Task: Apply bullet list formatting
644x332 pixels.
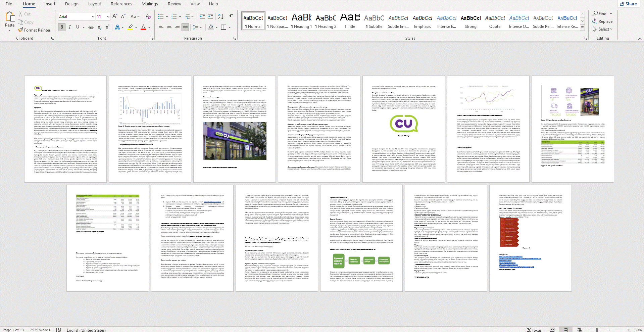Action: (161, 16)
